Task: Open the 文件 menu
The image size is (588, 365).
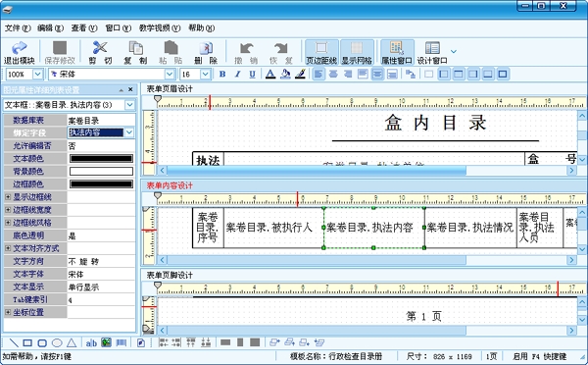Action: [x=18, y=28]
